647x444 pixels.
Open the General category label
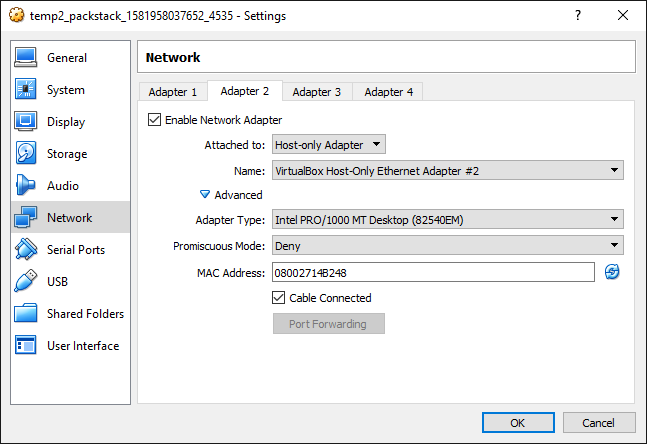click(67, 58)
